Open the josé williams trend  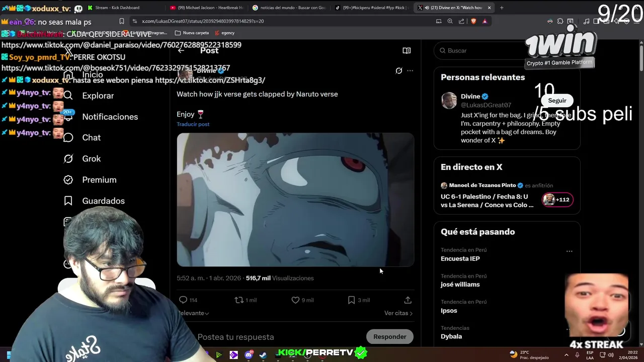tap(460, 284)
